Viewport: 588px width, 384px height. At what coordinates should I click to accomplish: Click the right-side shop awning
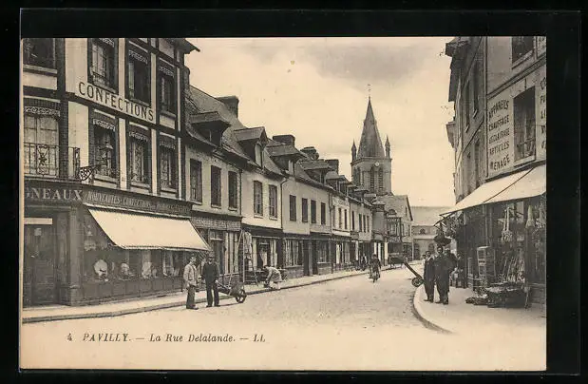[x=498, y=188]
